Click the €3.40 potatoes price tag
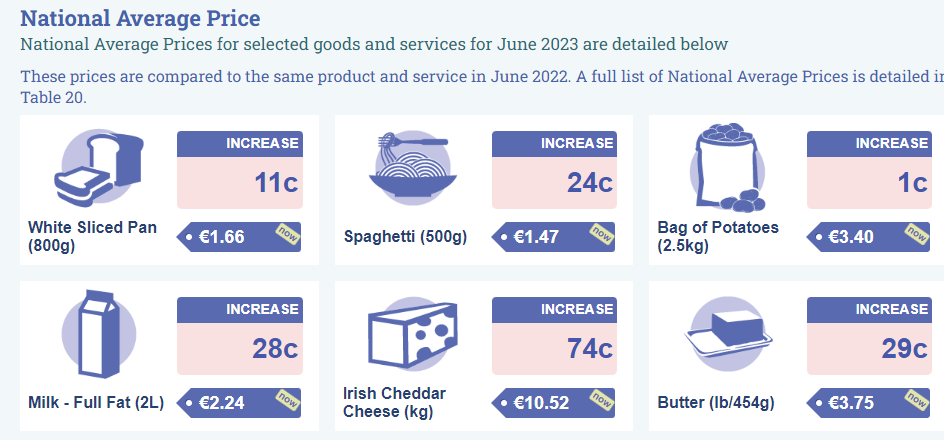The height and width of the screenshot is (440, 944). (x=868, y=237)
